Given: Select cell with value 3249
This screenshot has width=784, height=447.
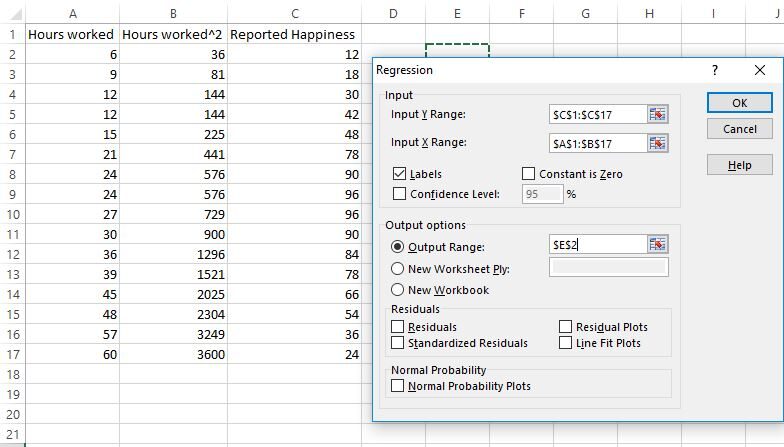Looking at the screenshot, I should (173, 334).
